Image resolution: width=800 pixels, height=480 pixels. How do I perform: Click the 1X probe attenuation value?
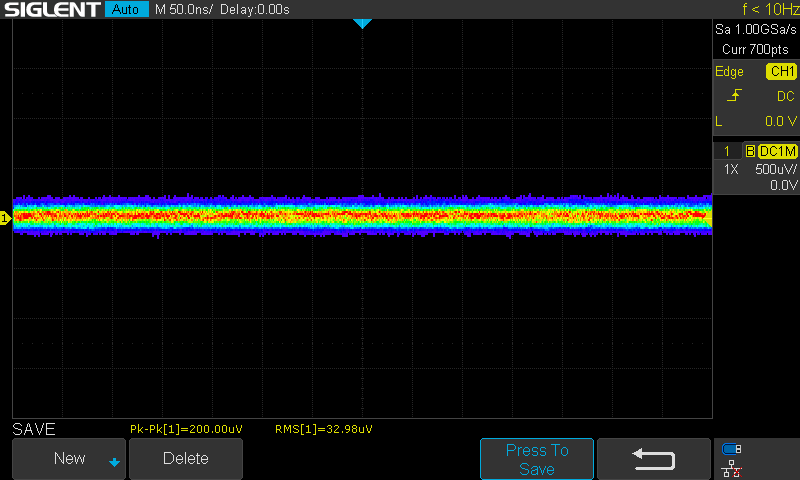731,169
